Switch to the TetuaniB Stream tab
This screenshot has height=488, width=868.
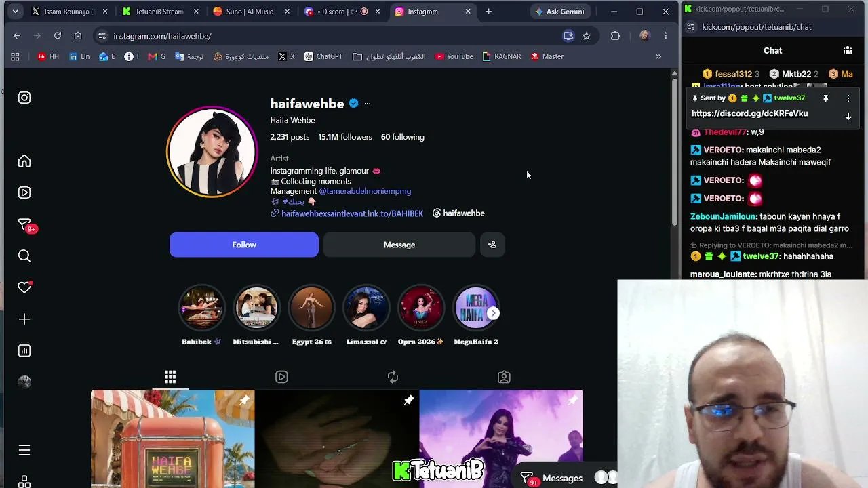click(x=159, y=12)
